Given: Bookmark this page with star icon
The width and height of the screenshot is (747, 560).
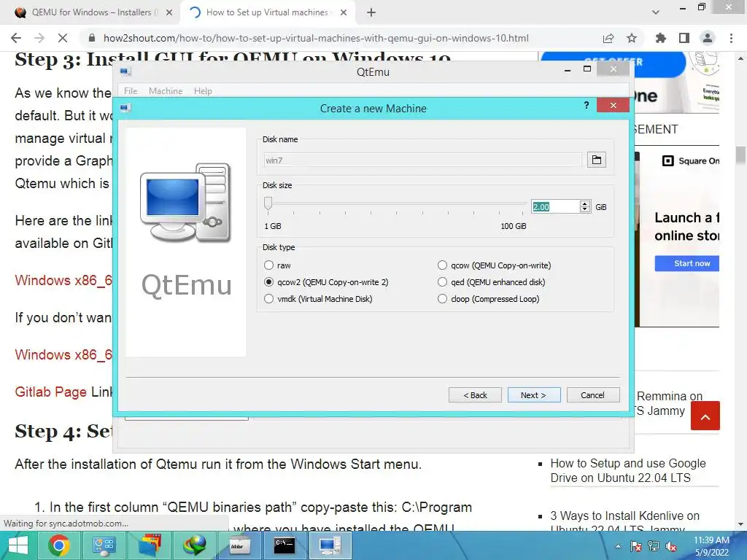Looking at the screenshot, I should click(x=632, y=38).
